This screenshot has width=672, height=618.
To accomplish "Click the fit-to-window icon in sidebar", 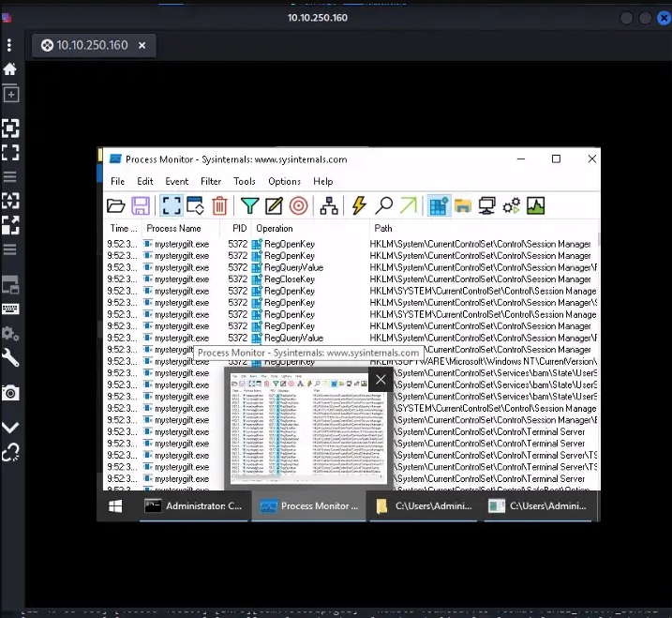I will pos(10,128).
